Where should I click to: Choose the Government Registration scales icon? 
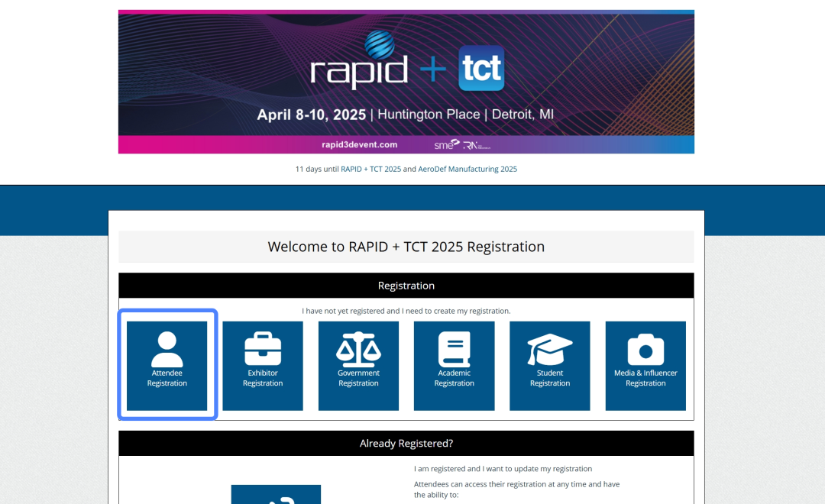pos(358,349)
